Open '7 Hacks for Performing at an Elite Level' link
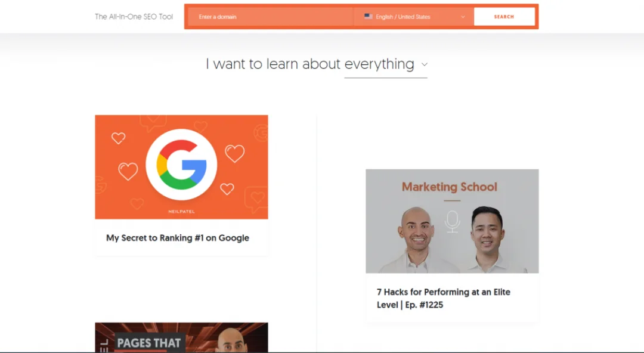Image resolution: width=644 pixels, height=353 pixels. pyautogui.click(x=444, y=298)
